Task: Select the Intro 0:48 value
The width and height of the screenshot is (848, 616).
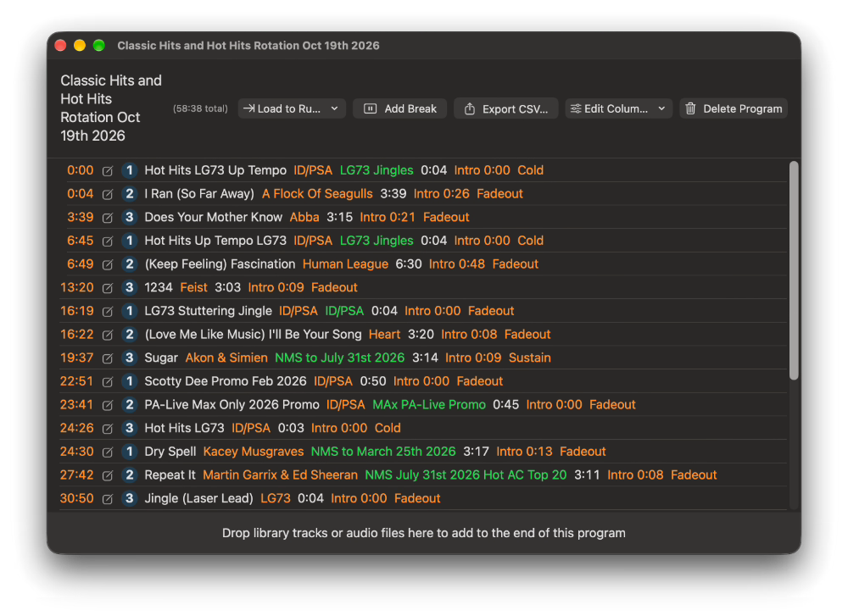Action: 457,264
